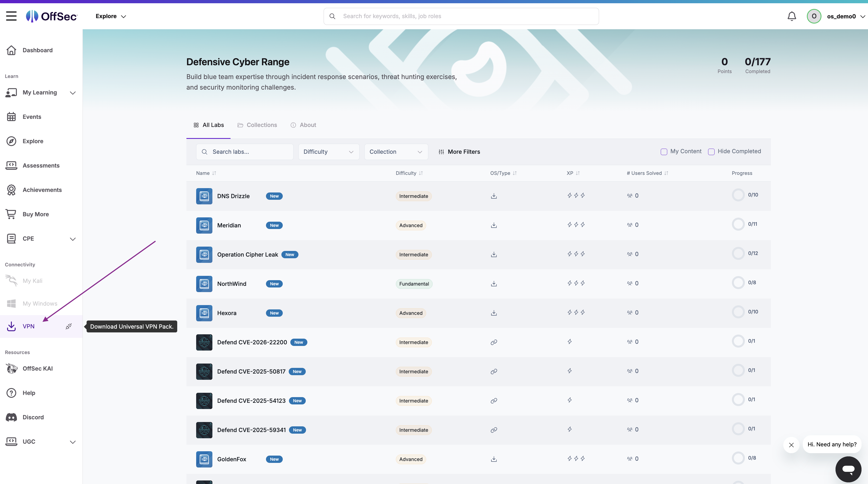The image size is (868, 484).
Task: Click the download icon in GoldenFox row
Action: tap(494, 459)
